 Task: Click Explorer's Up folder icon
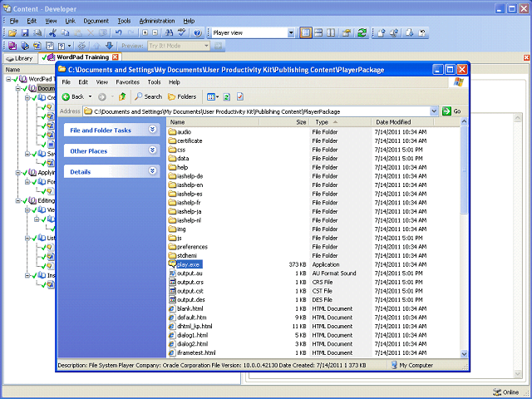[x=122, y=97]
